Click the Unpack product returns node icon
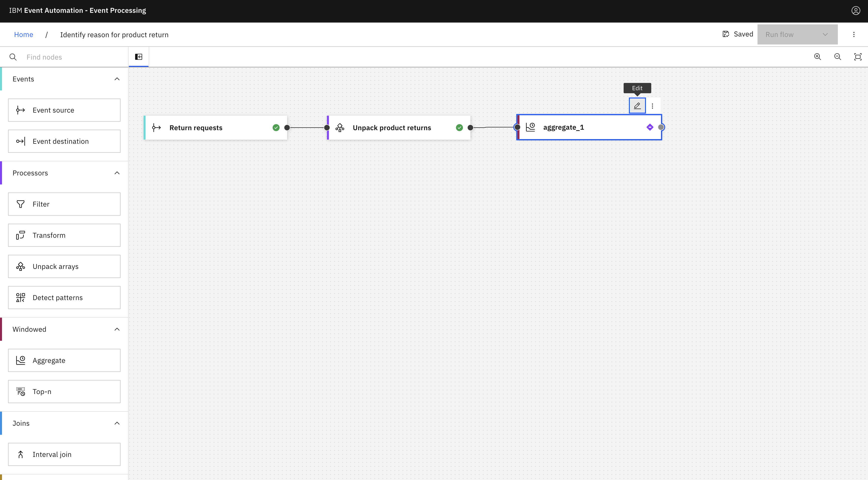Screen dimensions: 868x480 (340, 127)
